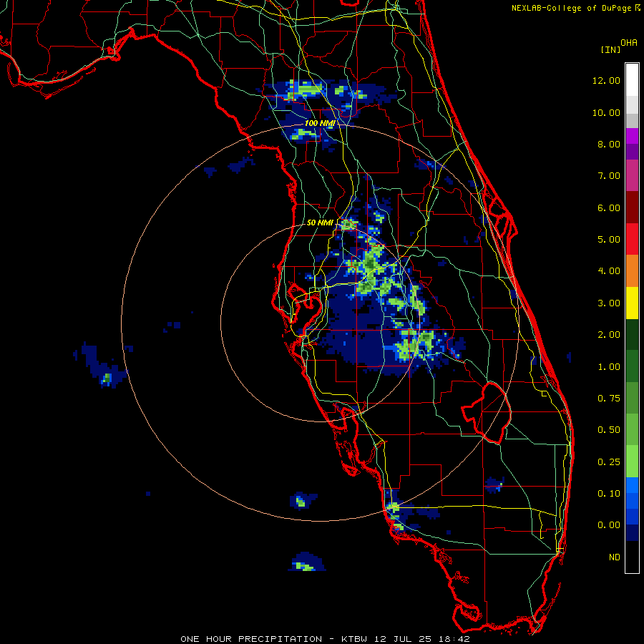Click the 1.00 legend value
The width and height of the screenshot is (644, 644).
click(x=609, y=367)
